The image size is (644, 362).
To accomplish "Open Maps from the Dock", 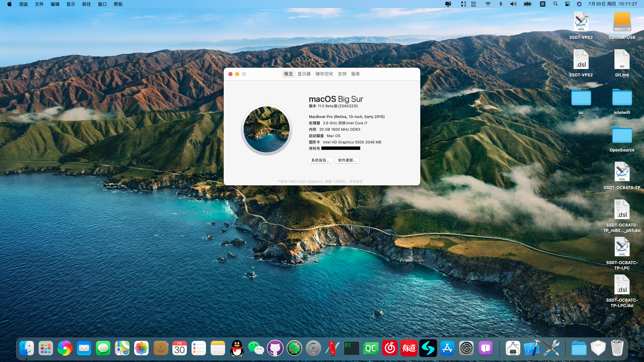I will (x=122, y=348).
